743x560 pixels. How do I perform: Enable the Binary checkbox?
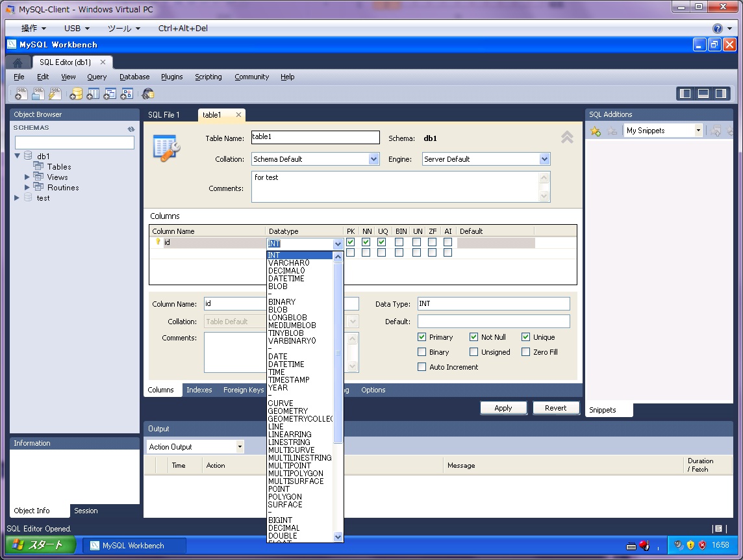point(422,352)
